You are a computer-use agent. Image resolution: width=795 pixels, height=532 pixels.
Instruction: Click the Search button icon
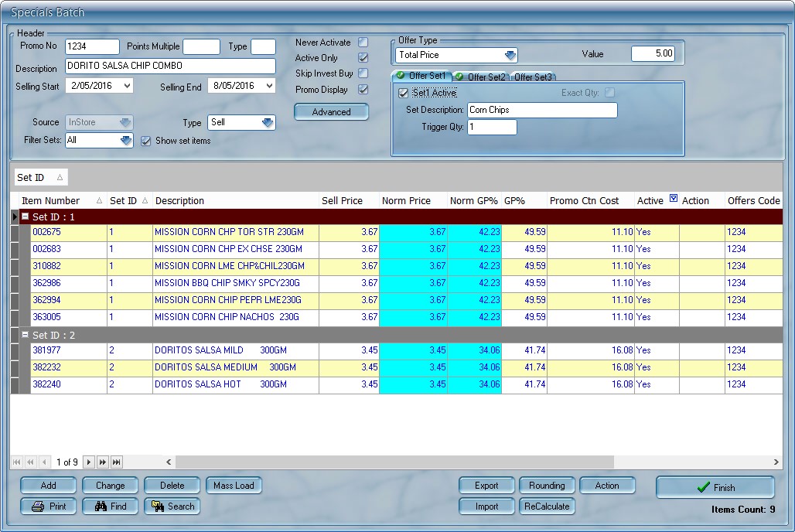(x=158, y=506)
